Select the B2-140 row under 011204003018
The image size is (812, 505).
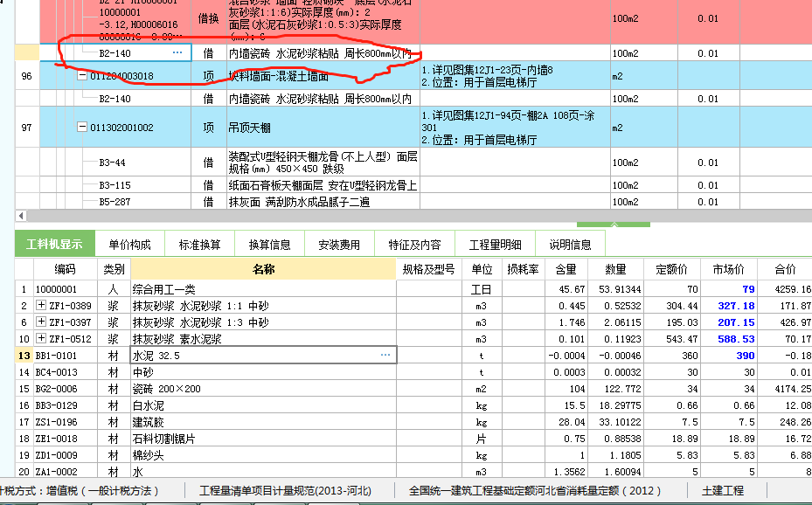click(115, 99)
